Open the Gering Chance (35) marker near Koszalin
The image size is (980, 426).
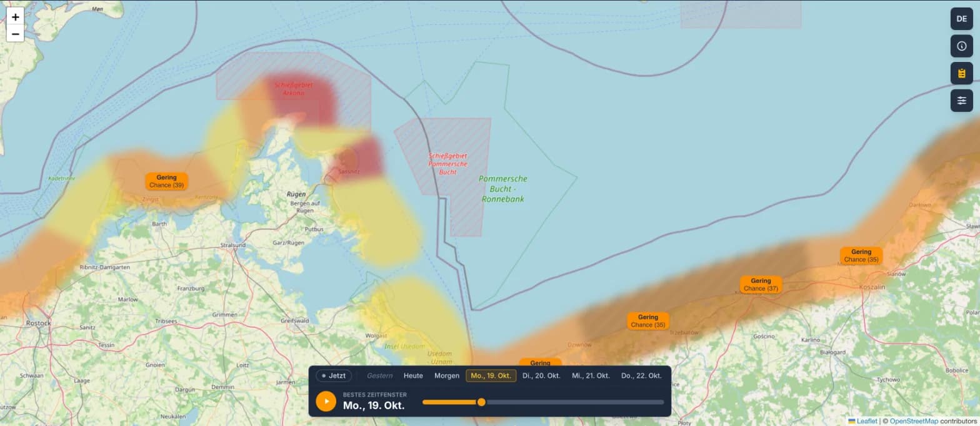[x=861, y=256]
